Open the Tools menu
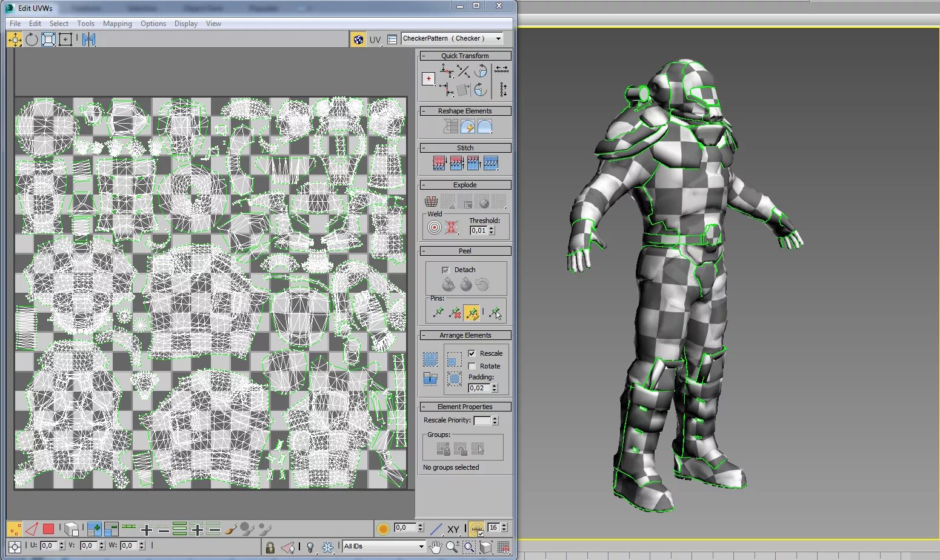This screenshot has height=560, width=940. coord(85,24)
